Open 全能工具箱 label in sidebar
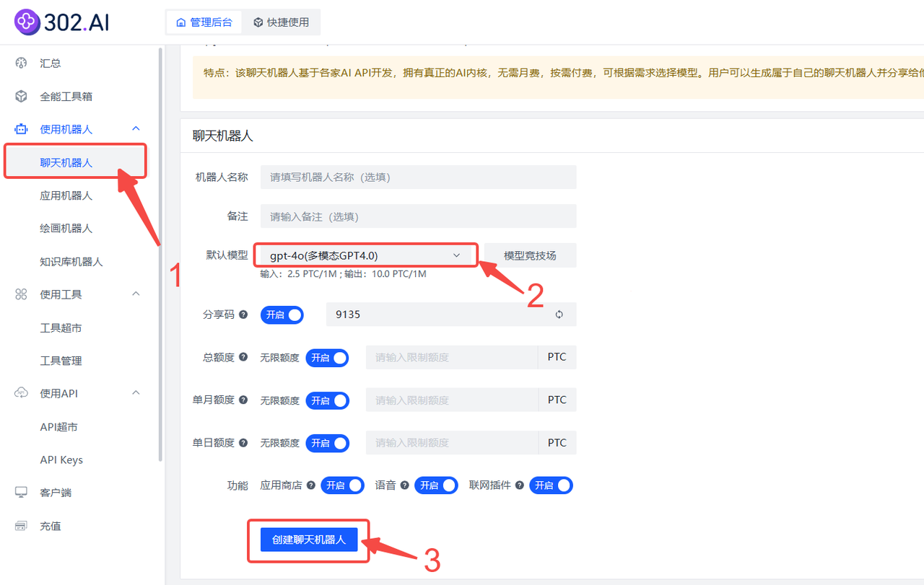Image resolution: width=924 pixels, height=585 pixels. 66,97
